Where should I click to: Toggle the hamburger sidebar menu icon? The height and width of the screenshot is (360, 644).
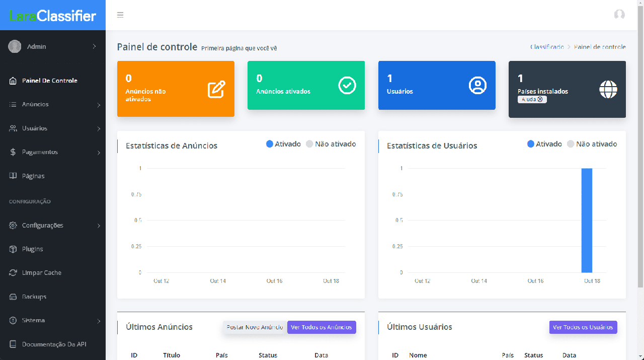point(120,15)
